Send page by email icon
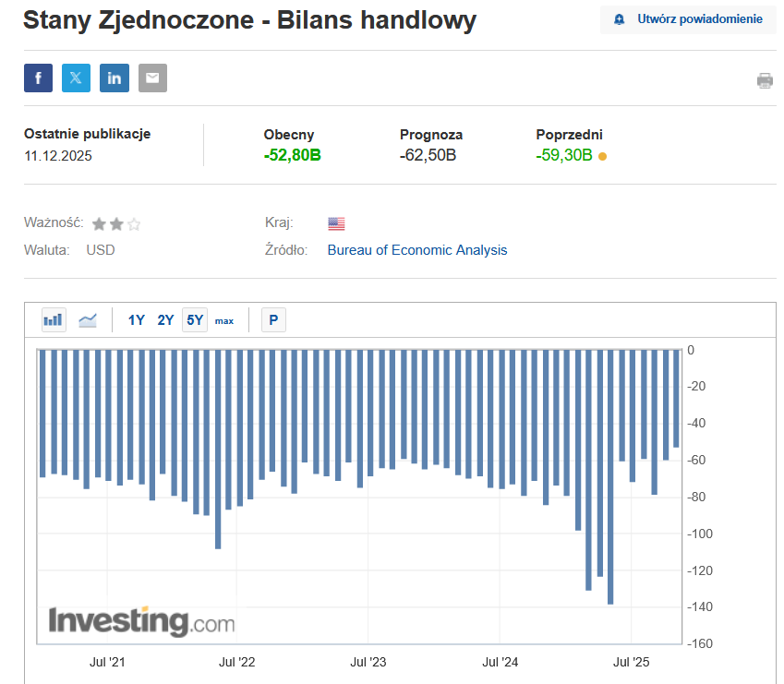This screenshot has height=684, width=784. (152, 78)
